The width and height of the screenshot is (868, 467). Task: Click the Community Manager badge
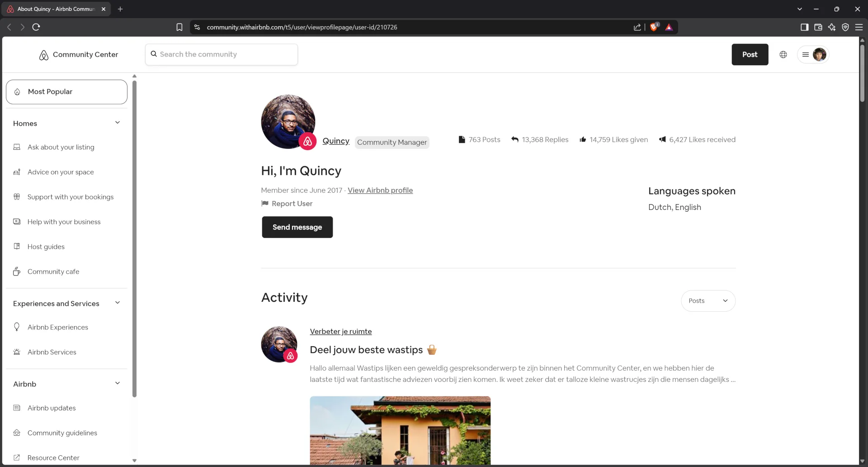(x=392, y=142)
